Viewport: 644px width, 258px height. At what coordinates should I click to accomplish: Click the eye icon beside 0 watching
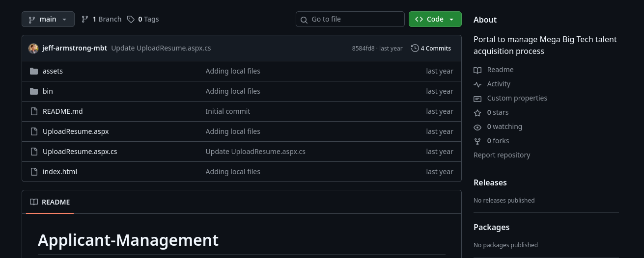(x=477, y=127)
